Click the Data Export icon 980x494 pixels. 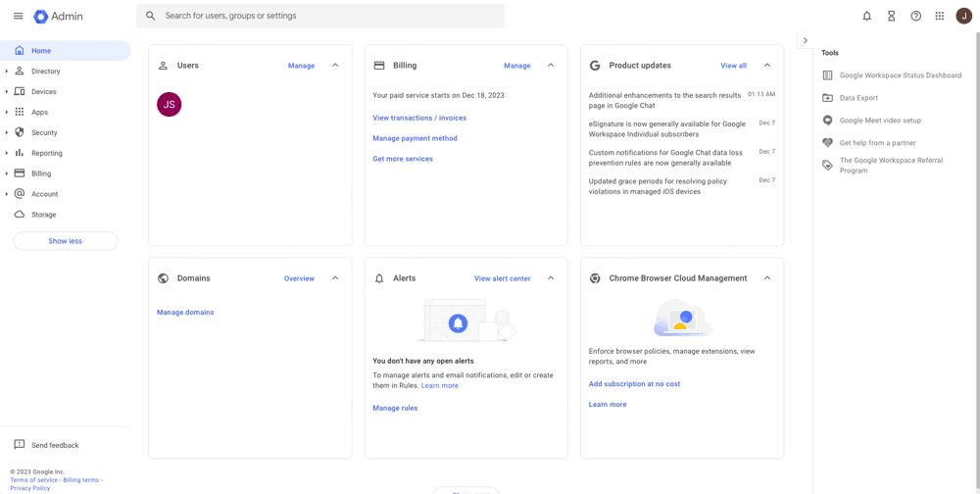(x=827, y=98)
